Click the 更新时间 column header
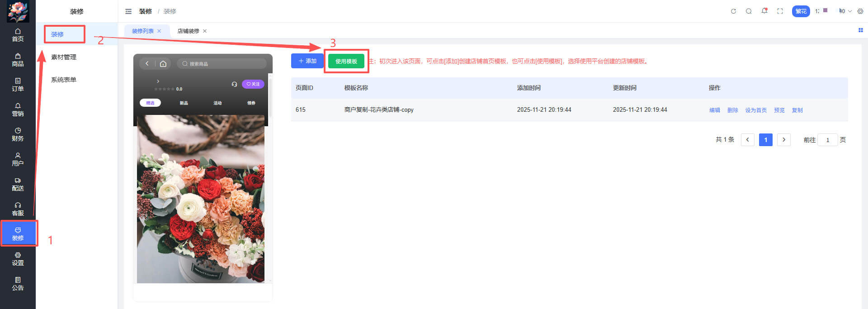Image resolution: width=868 pixels, height=309 pixels. coord(625,88)
